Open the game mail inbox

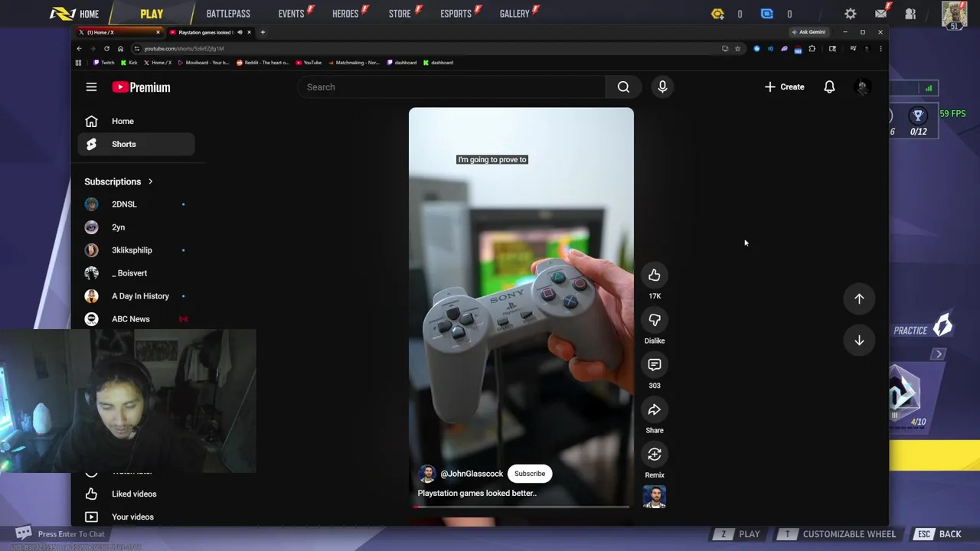[881, 13]
